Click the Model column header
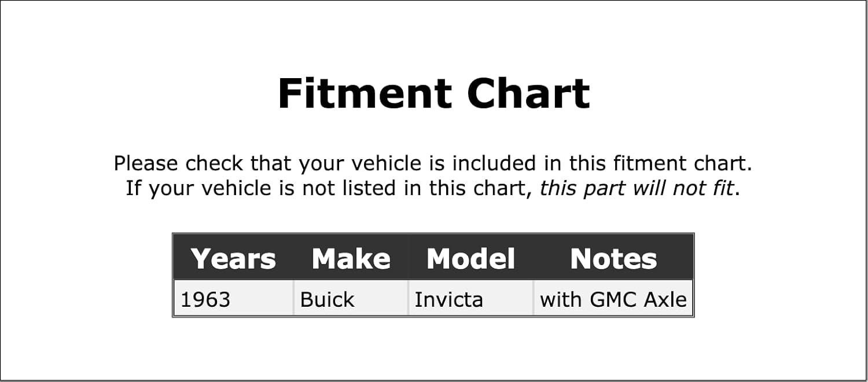The image size is (868, 382). pos(470,259)
